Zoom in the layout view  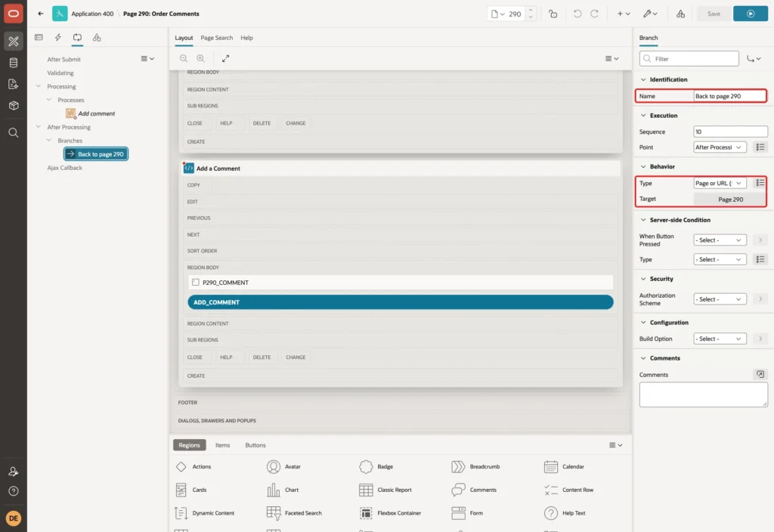point(200,58)
